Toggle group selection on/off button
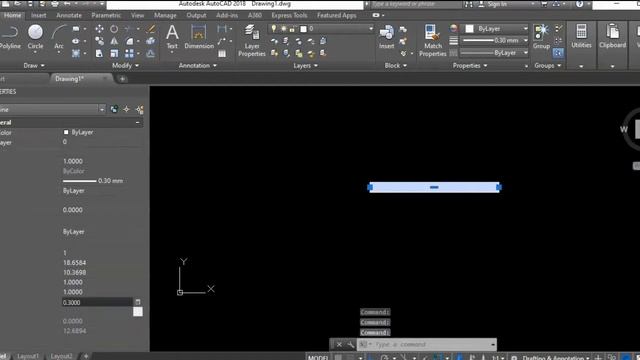 pos(558,53)
